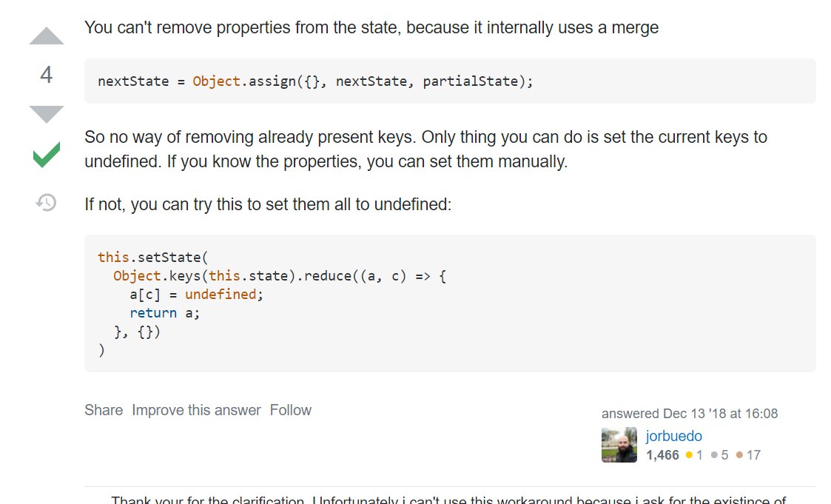The height and width of the screenshot is (504, 831).
Task: Click the text 'If not, you can try this'
Action: click(x=268, y=204)
